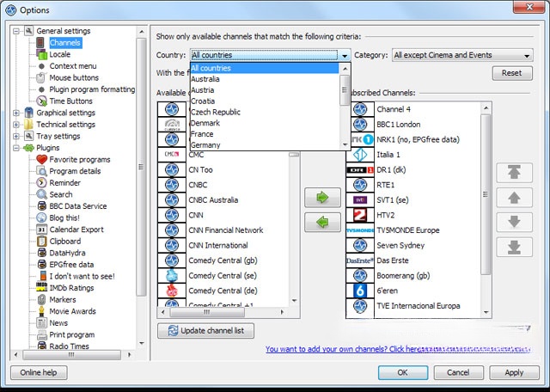Click the Das Erste channel logo
Viewport: 550px width, 392px height.
[x=360, y=260]
